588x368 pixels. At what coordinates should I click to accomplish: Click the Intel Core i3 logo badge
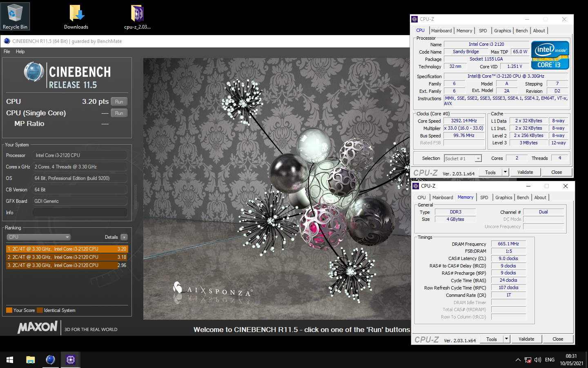pos(550,55)
